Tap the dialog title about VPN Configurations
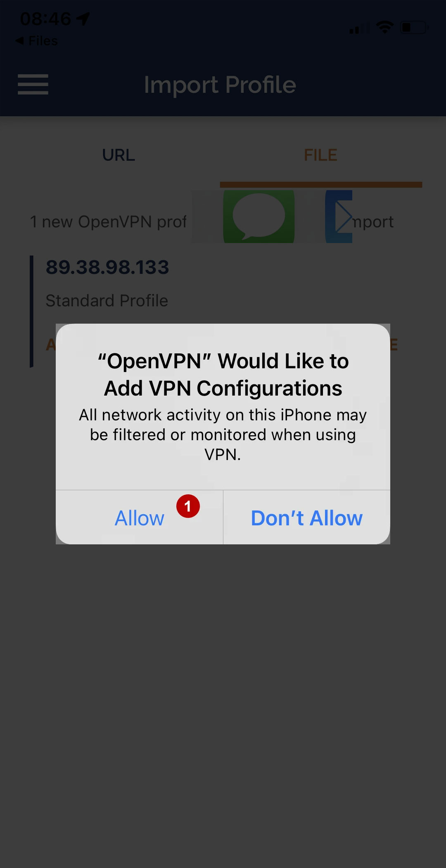The width and height of the screenshot is (446, 868). (x=223, y=374)
